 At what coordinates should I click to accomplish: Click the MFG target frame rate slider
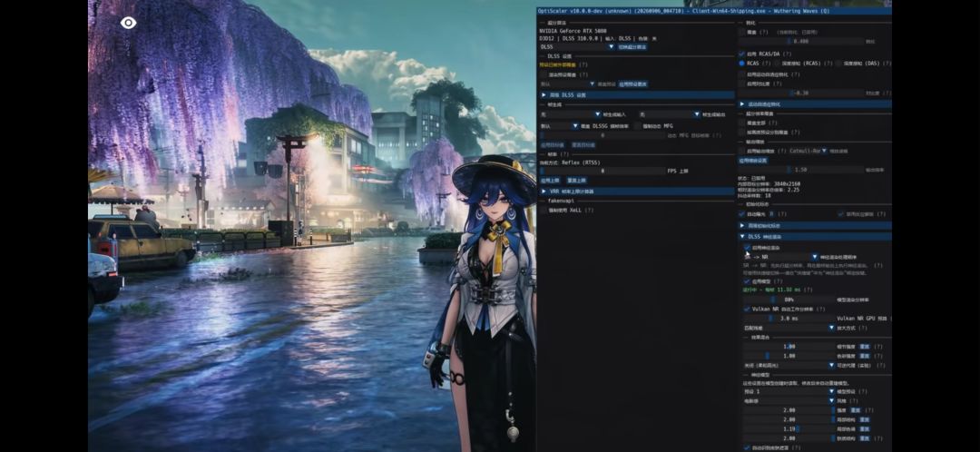(602, 135)
